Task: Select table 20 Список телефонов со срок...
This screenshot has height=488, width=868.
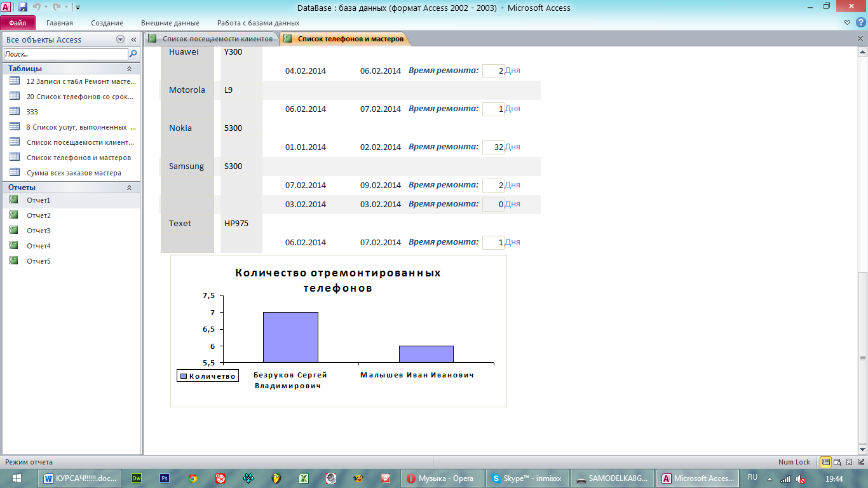Action: click(71, 97)
